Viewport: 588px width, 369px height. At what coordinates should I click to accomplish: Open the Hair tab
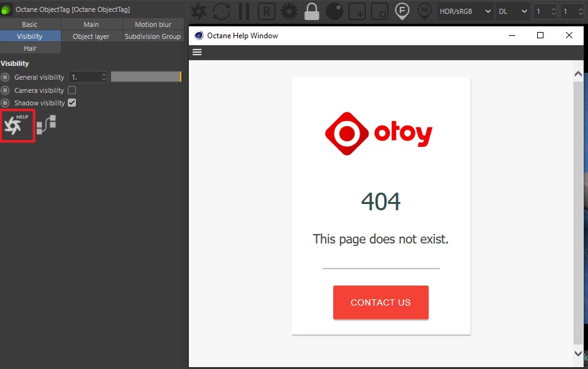29,48
